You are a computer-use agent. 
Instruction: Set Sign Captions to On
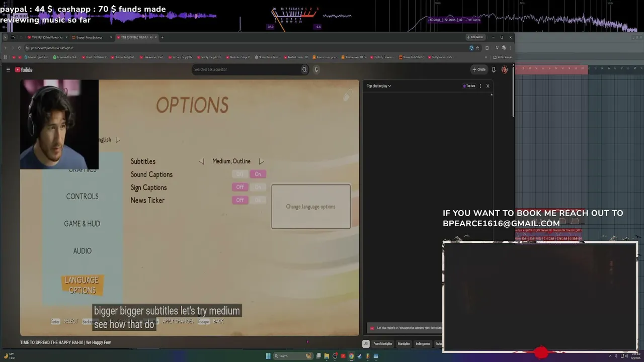tap(258, 187)
